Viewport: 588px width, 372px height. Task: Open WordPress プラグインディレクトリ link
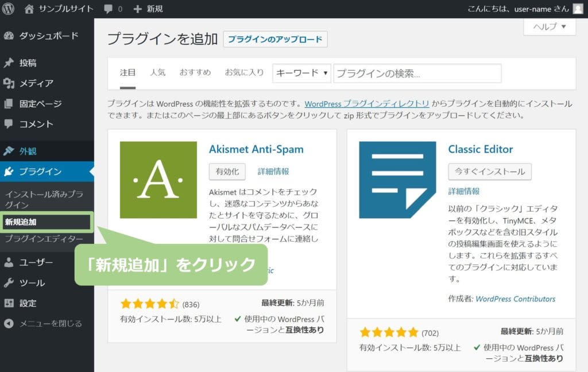point(367,103)
